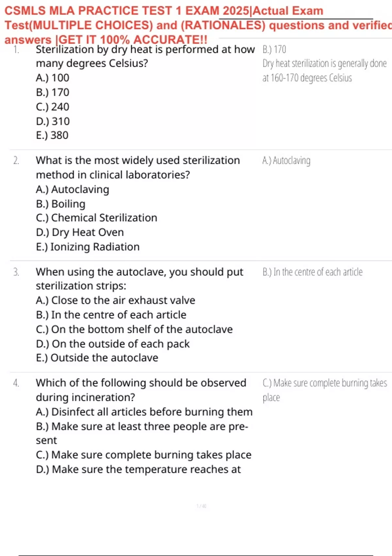Click choice "C.) 240" under question 1
This screenshot has height=556, width=392.
[x=53, y=107]
